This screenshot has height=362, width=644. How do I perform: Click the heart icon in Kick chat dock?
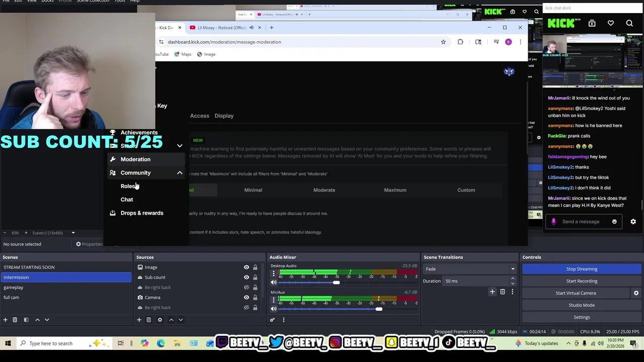tap(611, 23)
